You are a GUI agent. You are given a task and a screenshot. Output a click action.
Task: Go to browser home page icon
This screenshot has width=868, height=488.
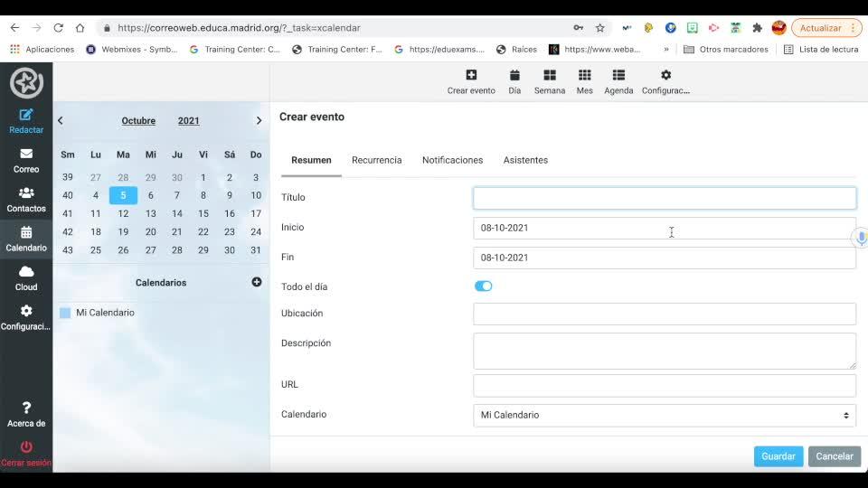(80, 28)
